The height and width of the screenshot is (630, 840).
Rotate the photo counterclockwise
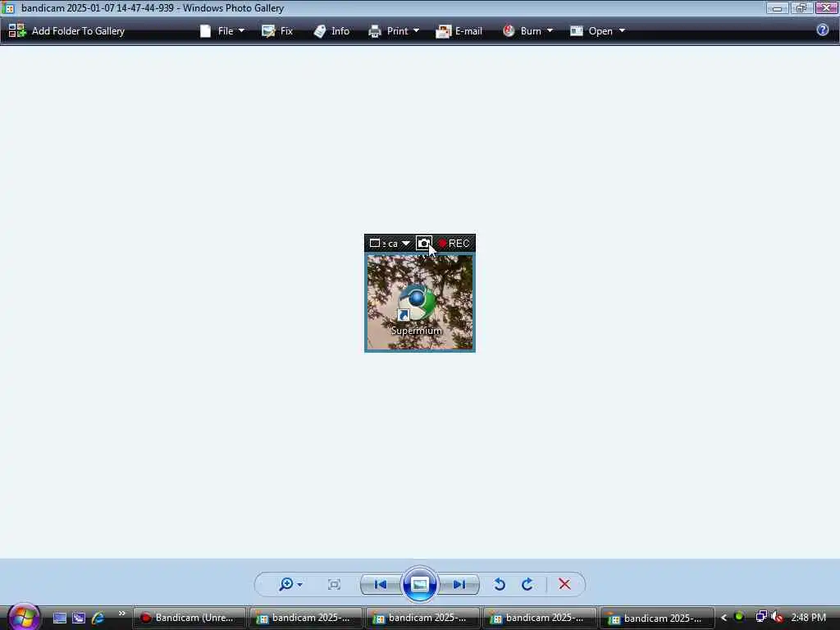500,584
